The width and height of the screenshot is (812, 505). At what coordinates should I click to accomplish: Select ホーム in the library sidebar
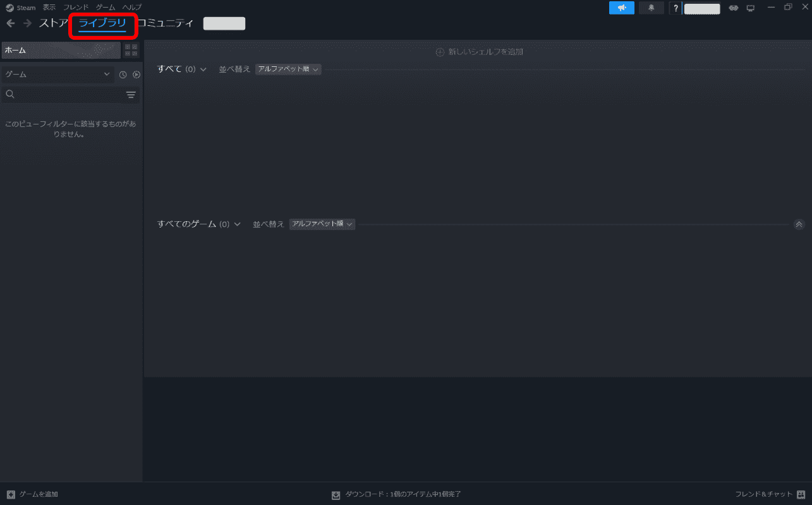click(x=61, y=50)
